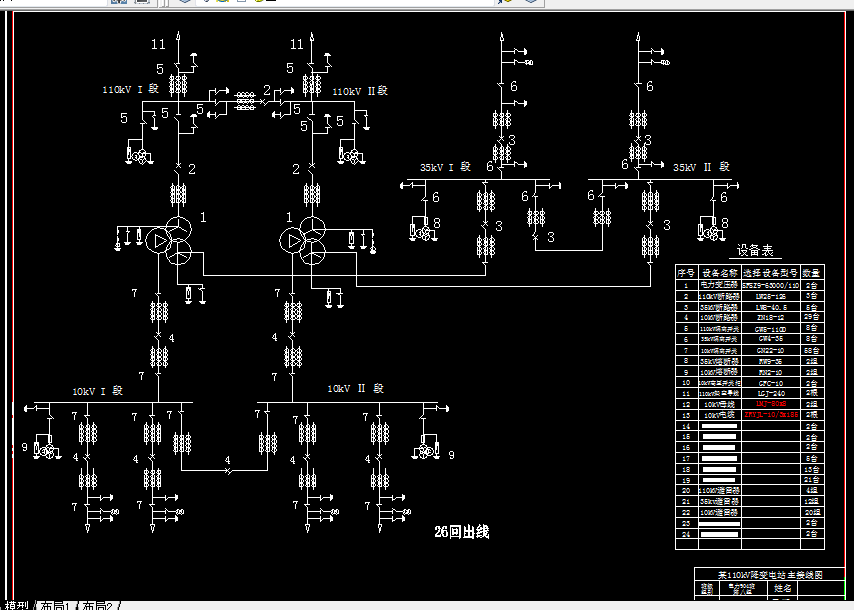Select the 模型 model tab

(x=16, y=606)
